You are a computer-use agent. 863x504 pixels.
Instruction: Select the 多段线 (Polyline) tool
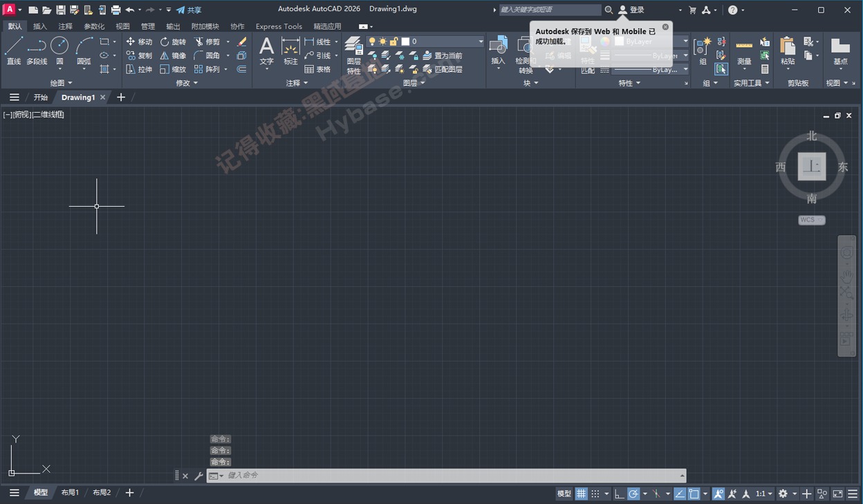point(37,51)
